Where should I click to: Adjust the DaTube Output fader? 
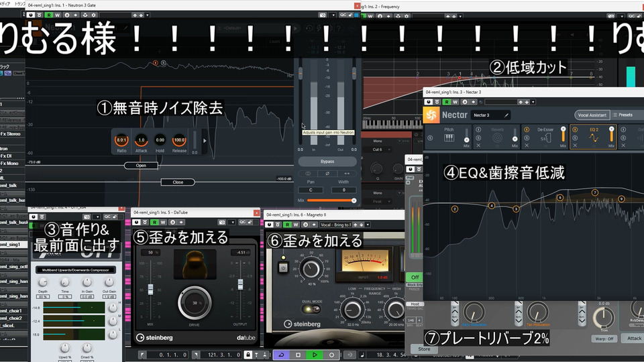coord(240,284)
